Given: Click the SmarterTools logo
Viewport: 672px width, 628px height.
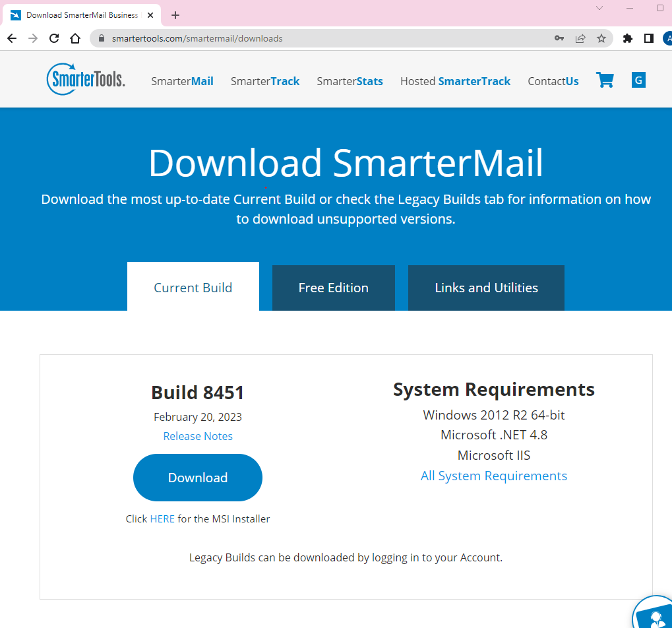Looking at the screenshot, I should (x=86, y=80).
